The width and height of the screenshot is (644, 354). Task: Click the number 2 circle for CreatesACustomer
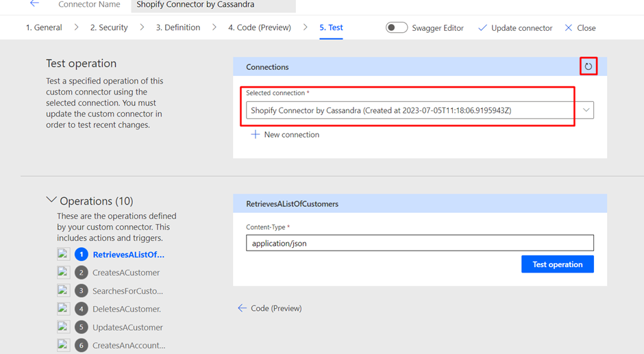(82, 273)
